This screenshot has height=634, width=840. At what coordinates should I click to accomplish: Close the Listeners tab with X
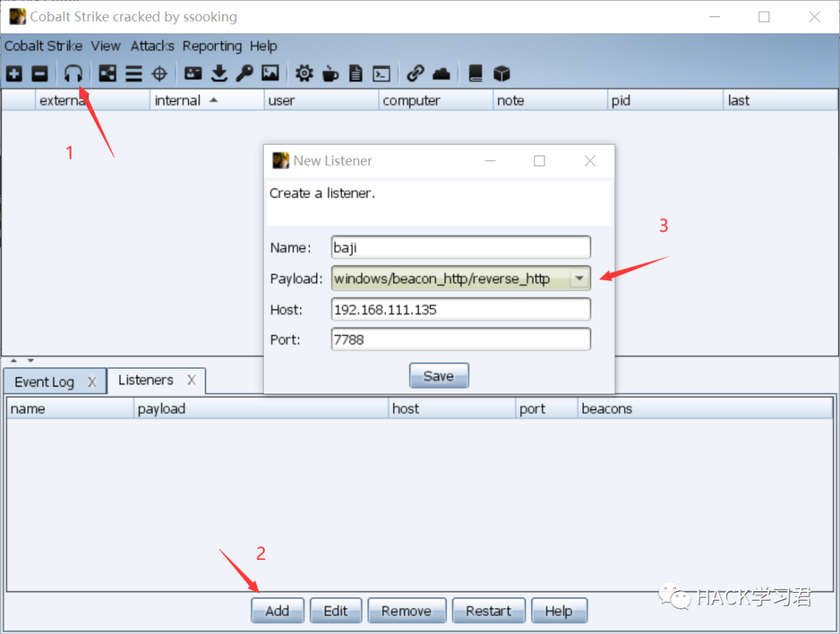coord(191,380)
